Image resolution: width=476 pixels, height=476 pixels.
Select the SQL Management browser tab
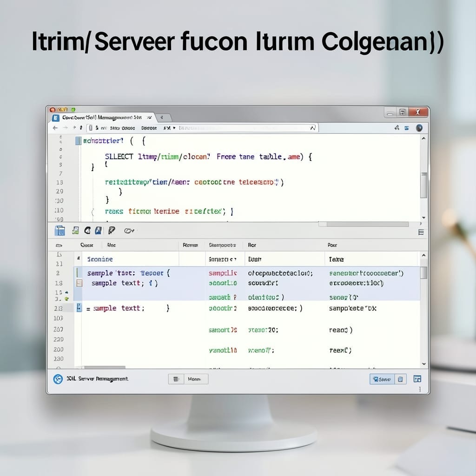pos(102,117)
